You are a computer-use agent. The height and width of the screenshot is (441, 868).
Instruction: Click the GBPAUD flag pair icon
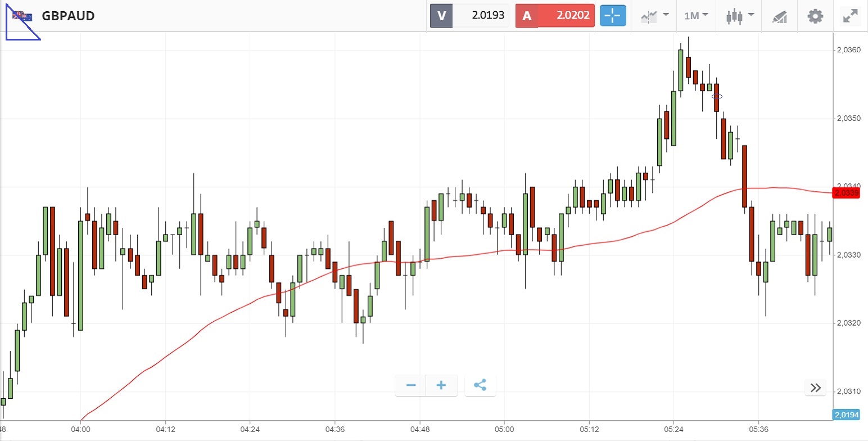pyautogui.click(x=23, y=16)
